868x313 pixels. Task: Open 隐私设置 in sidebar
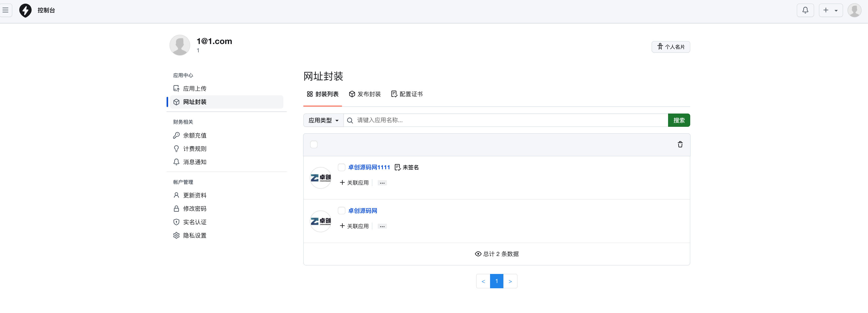tap(227, 235)
